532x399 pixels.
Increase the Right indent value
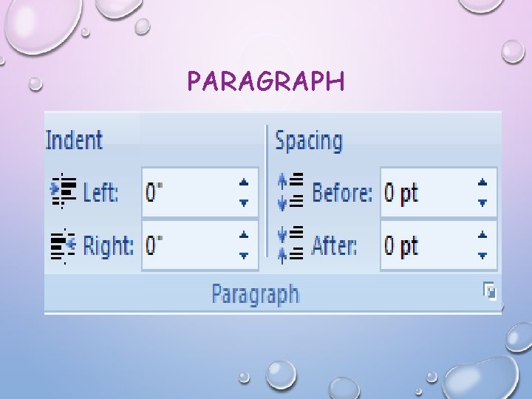tap(244, 235)
